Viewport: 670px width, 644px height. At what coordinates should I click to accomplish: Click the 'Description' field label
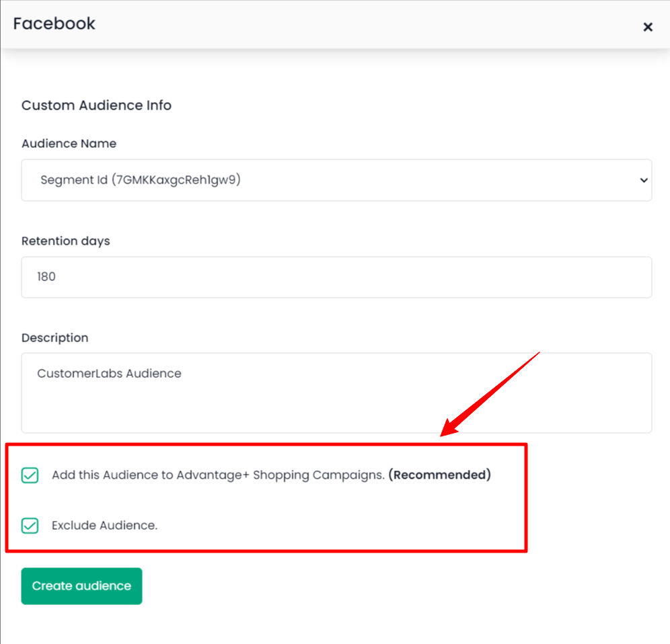pos(54,338)
